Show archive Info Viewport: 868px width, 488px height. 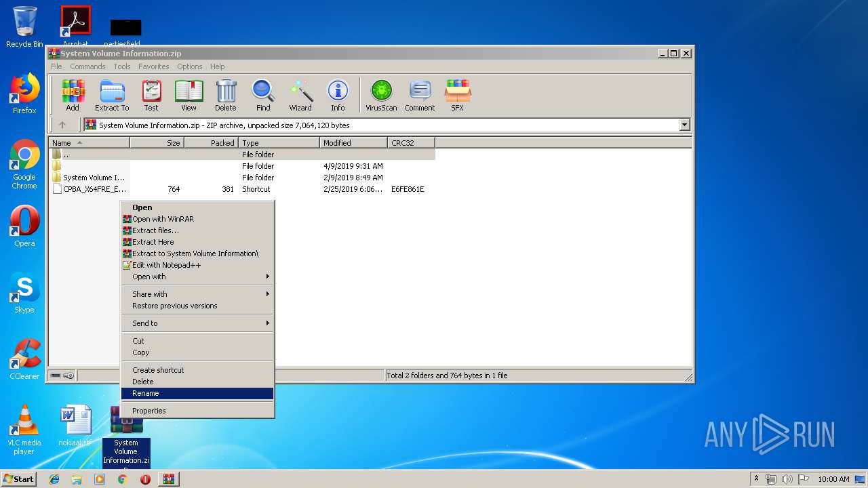[x=338, y=96]
